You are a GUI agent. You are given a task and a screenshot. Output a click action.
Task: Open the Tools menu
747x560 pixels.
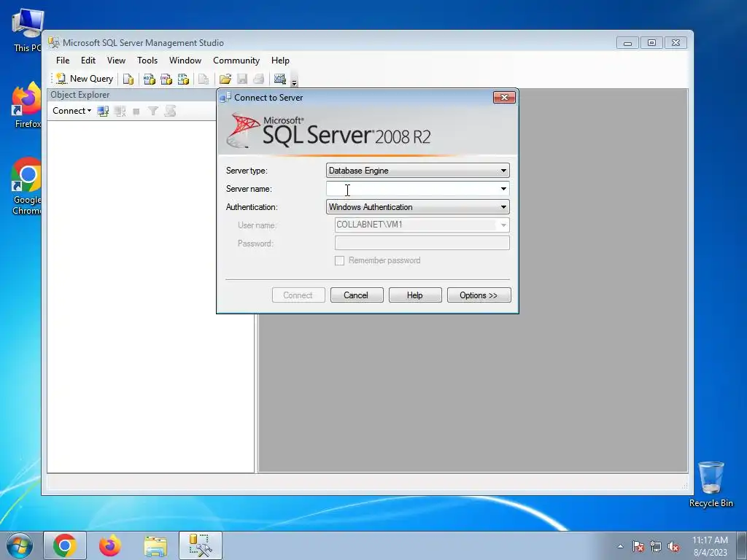147,61
